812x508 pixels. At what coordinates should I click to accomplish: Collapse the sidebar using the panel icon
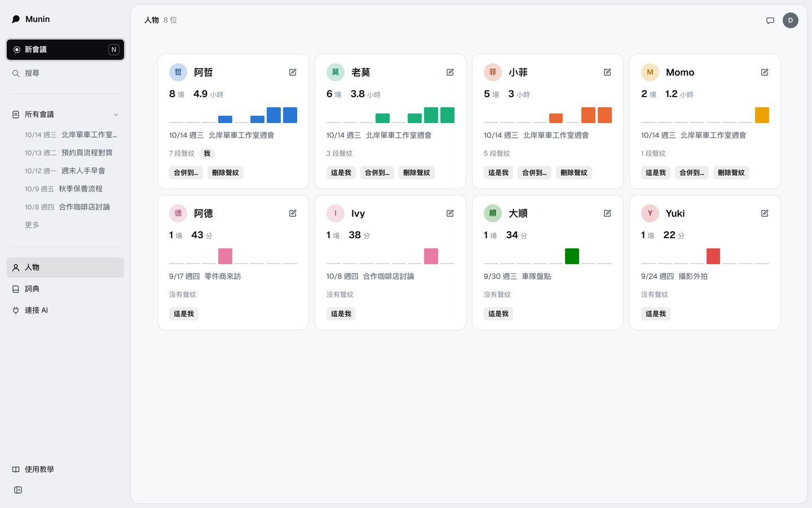pos(18,490)
